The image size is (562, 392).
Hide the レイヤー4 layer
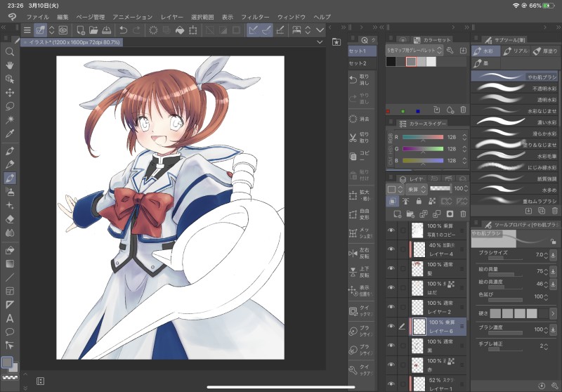(391, 249)
